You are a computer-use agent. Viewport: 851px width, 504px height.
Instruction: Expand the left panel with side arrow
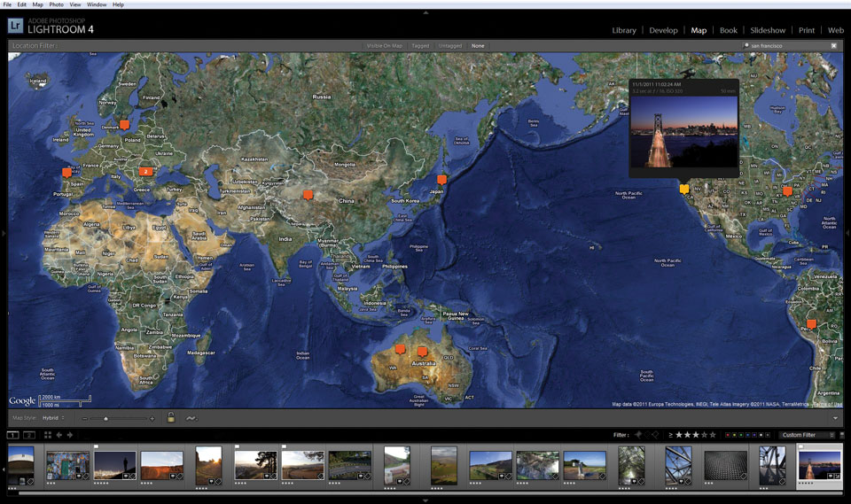(x=4, y=233)
